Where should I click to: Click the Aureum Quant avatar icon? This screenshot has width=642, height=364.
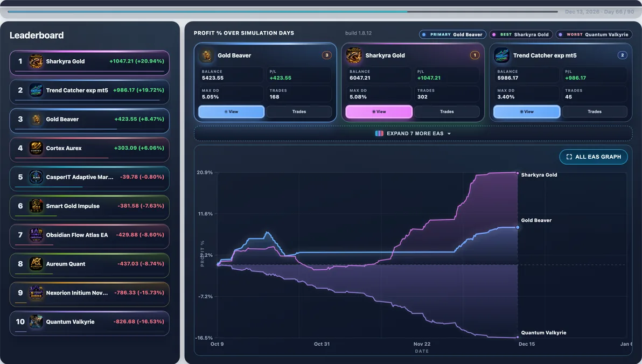coord(36,264)
